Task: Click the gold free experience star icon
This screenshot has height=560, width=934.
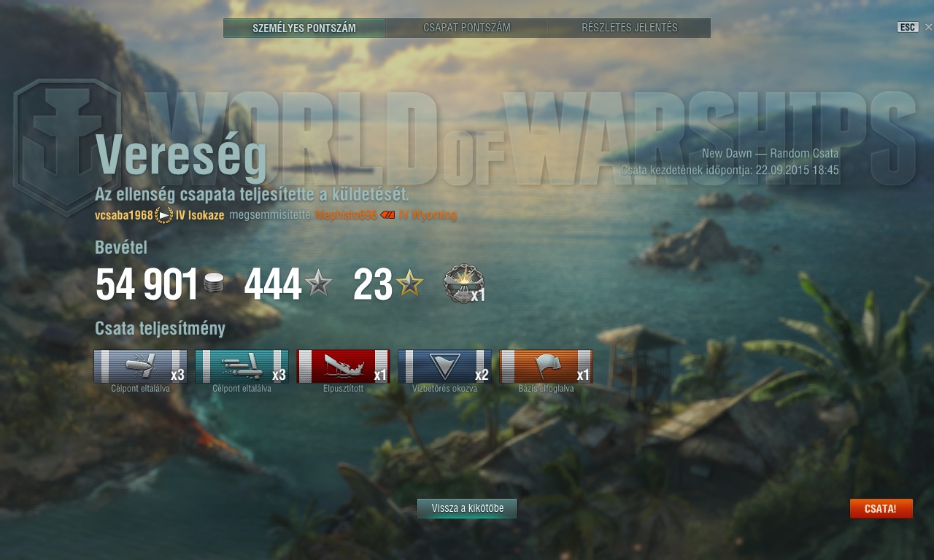Action: (409, 283)
